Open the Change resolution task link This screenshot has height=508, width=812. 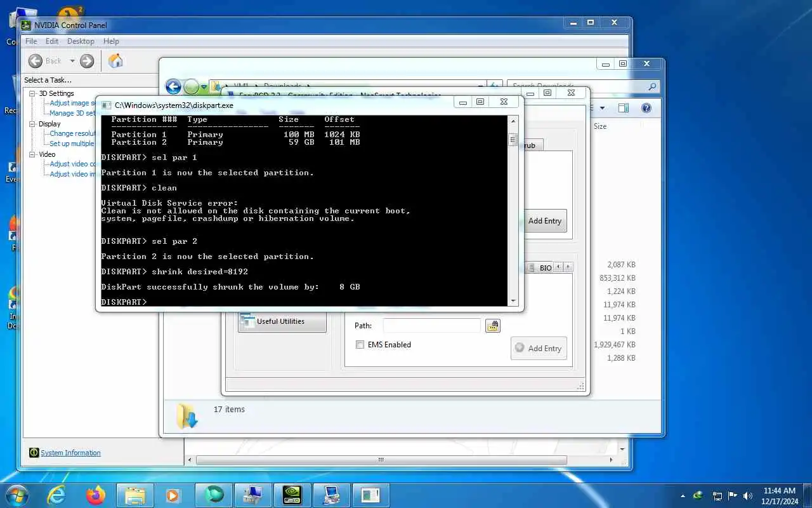point(72,133)
